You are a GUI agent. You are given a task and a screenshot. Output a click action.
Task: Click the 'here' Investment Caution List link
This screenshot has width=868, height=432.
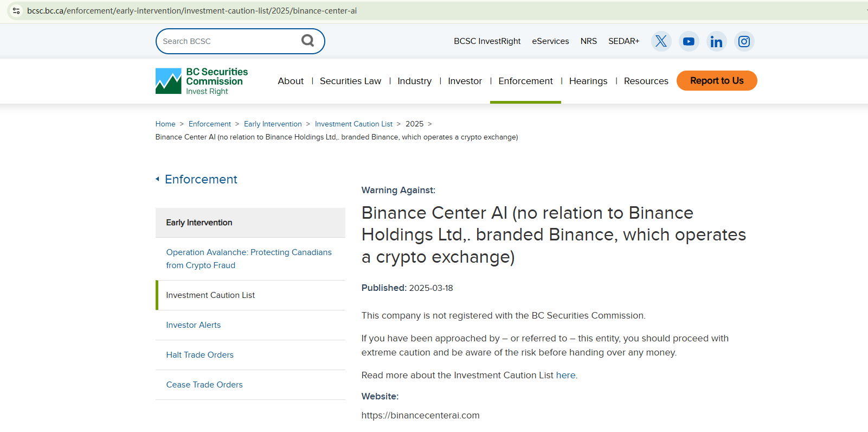565,375
